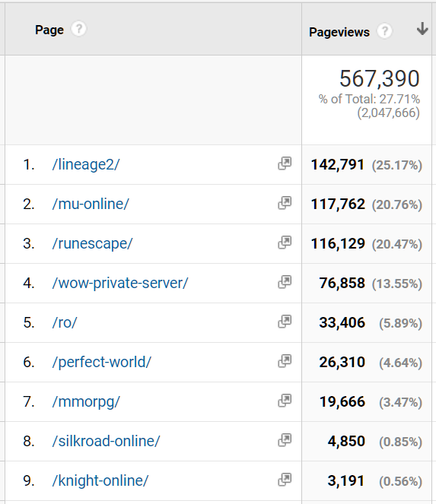The width and height of the screenshot is (436, 504).
Task: Toggle sort order arrow on Pageviews column
Action: [422, 29]
